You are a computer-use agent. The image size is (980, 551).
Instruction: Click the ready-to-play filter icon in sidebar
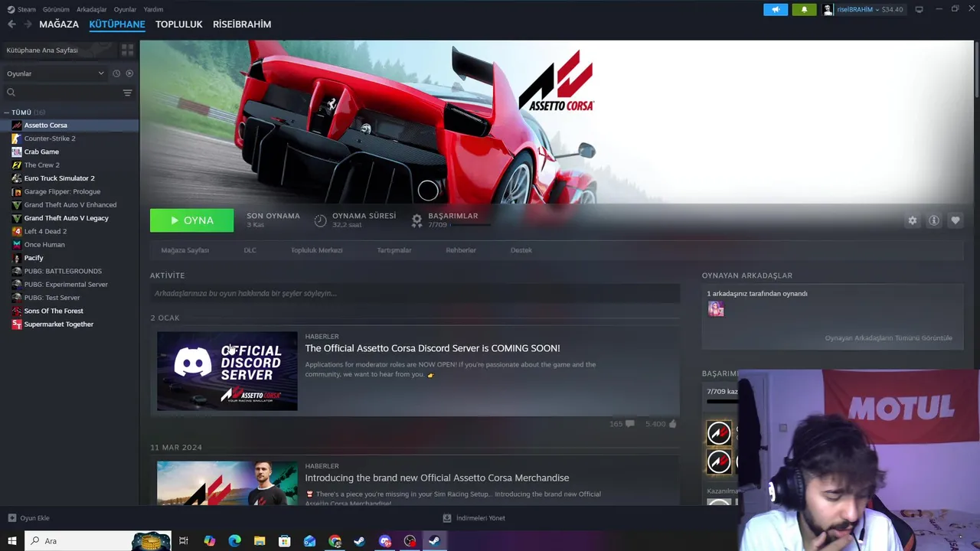pos(129,73)
